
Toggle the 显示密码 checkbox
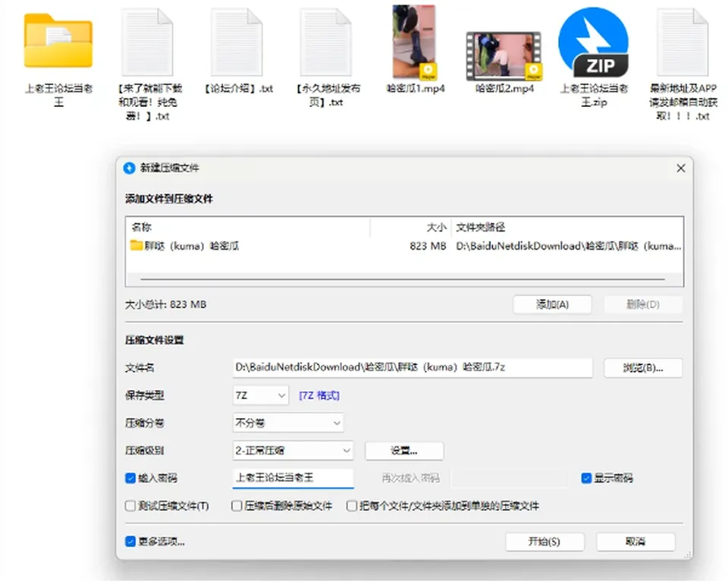click(x=586, y=478)
